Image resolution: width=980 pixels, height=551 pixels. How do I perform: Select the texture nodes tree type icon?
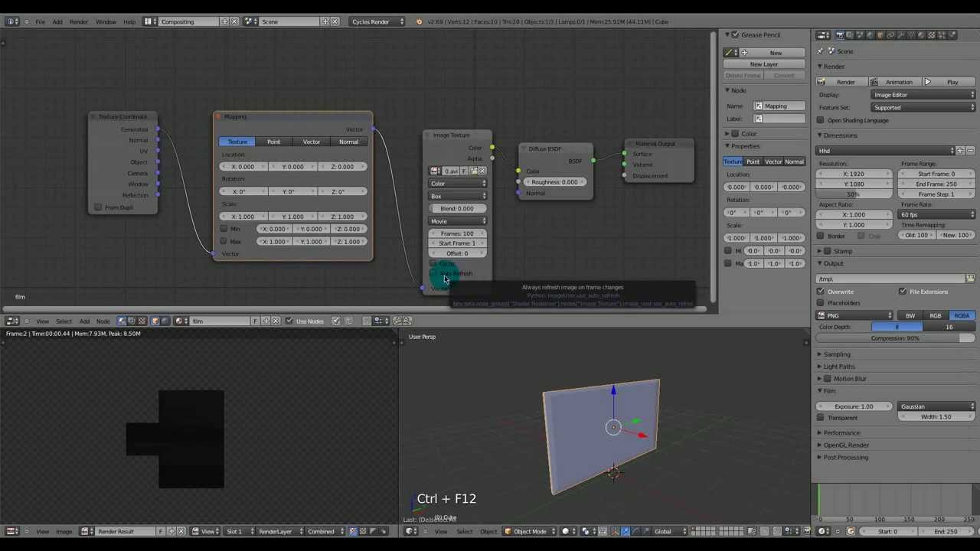coord(142,321)
